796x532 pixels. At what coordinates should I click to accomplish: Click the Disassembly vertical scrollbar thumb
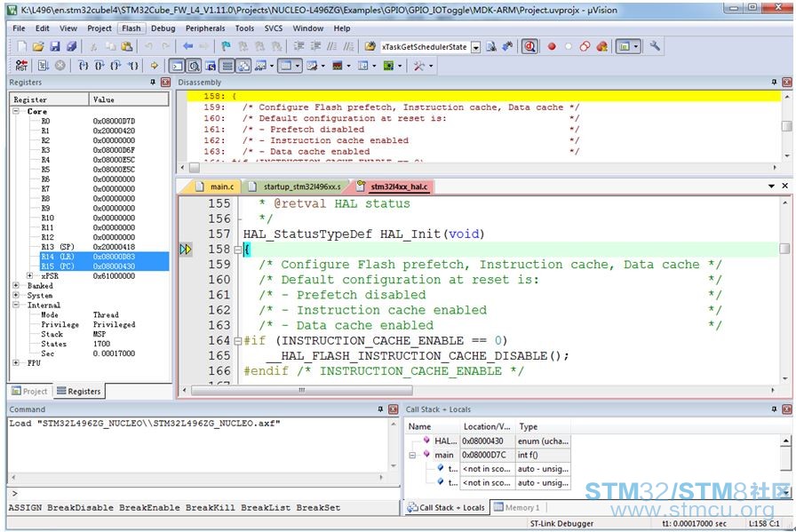click(x=787, y=126)
